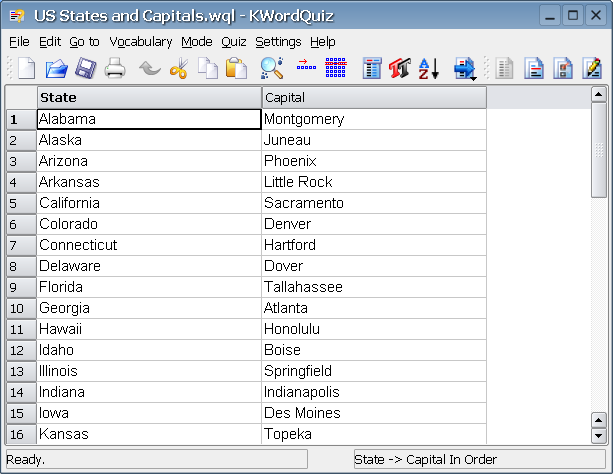Screen dimensions: 613x474
Task: Save document with the floppy disk icon
Action: tap(86, 68)
